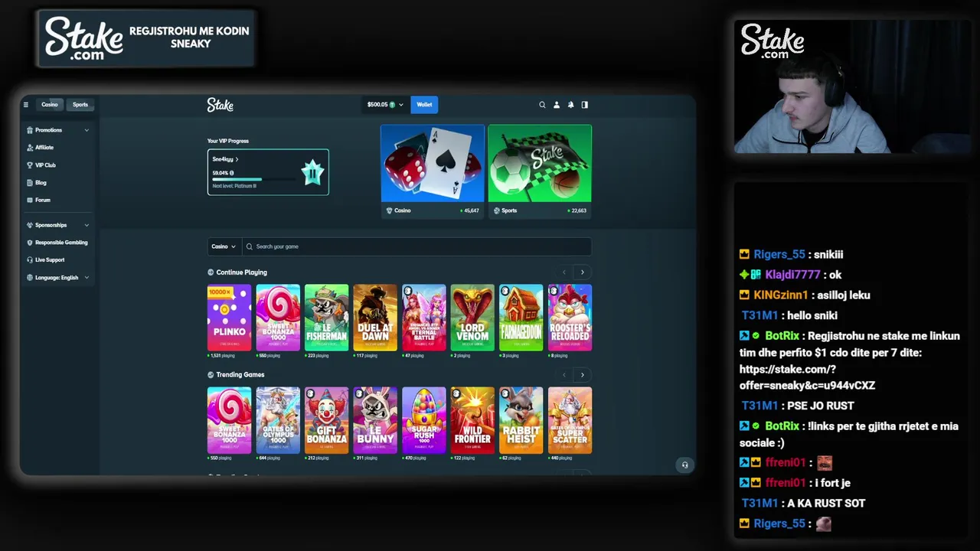The height and width of the screenshot is (551, 980).
Task: Click the VIP Club icon in sidebar
Action: [x=30, y=165]
